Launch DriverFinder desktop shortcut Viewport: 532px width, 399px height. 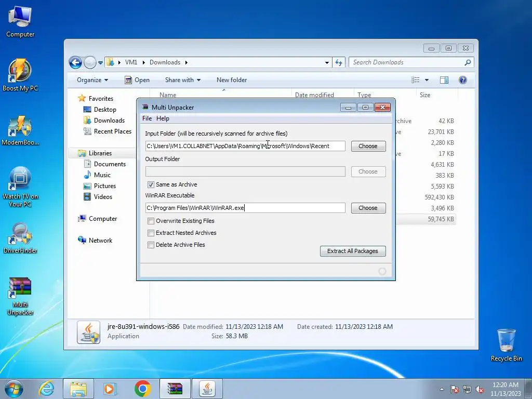tap(20, 238)
